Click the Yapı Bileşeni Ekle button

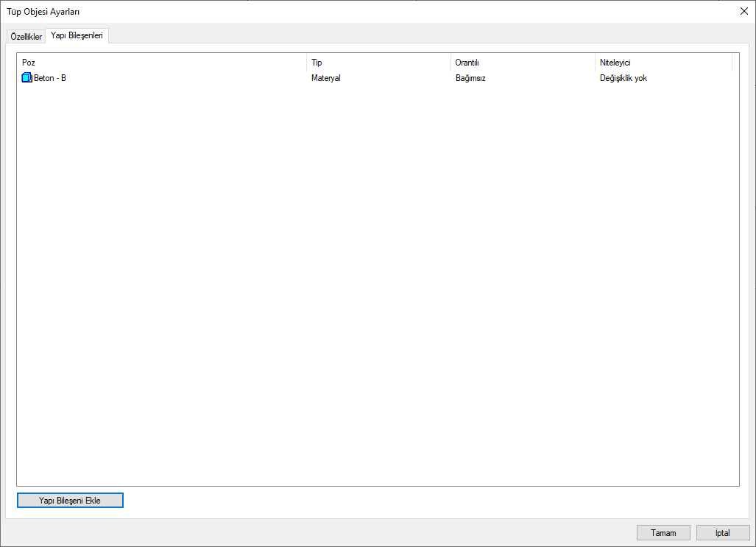tap(70, 500)
